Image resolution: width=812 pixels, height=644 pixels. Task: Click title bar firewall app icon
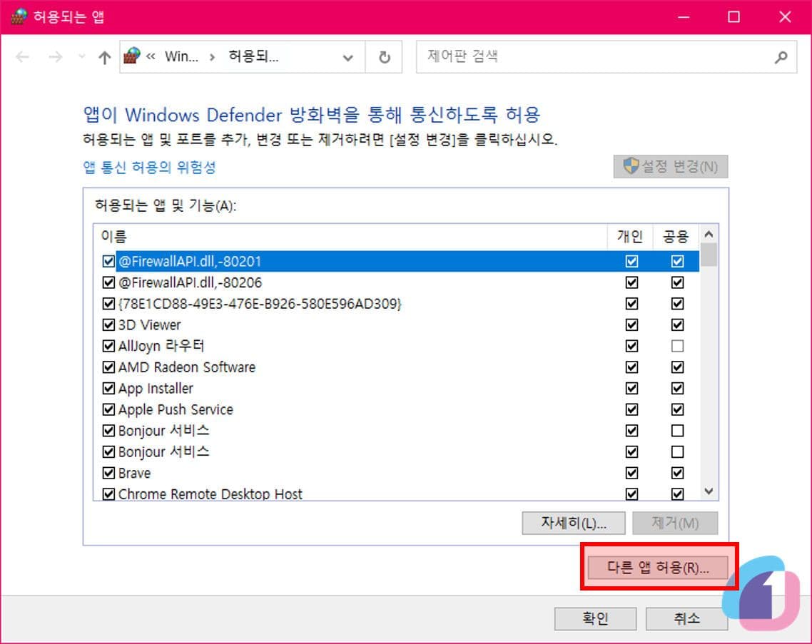19,16
